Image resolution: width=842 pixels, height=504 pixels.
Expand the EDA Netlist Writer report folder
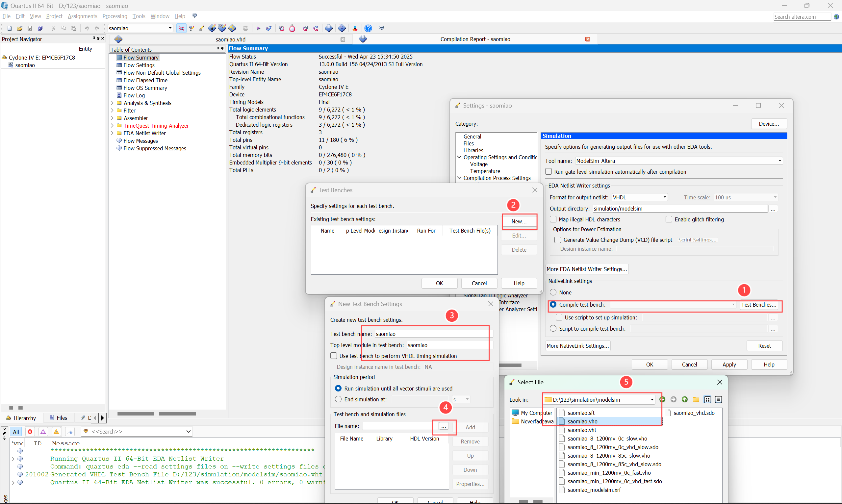click(x=113, y=133)
